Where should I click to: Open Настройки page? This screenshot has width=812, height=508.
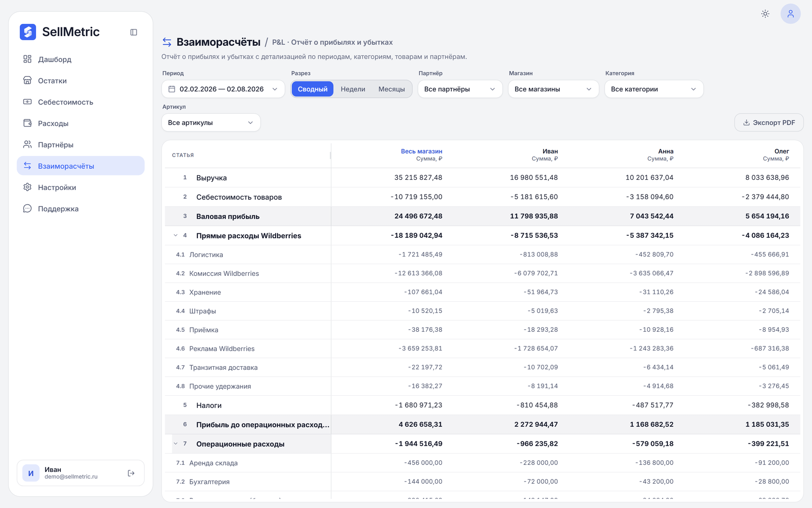coord(81,187)
